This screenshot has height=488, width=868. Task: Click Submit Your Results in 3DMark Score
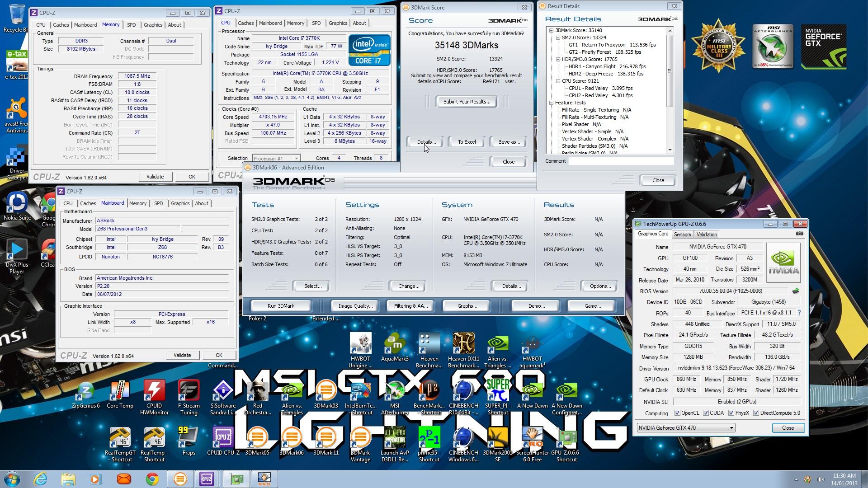(467, 102)
